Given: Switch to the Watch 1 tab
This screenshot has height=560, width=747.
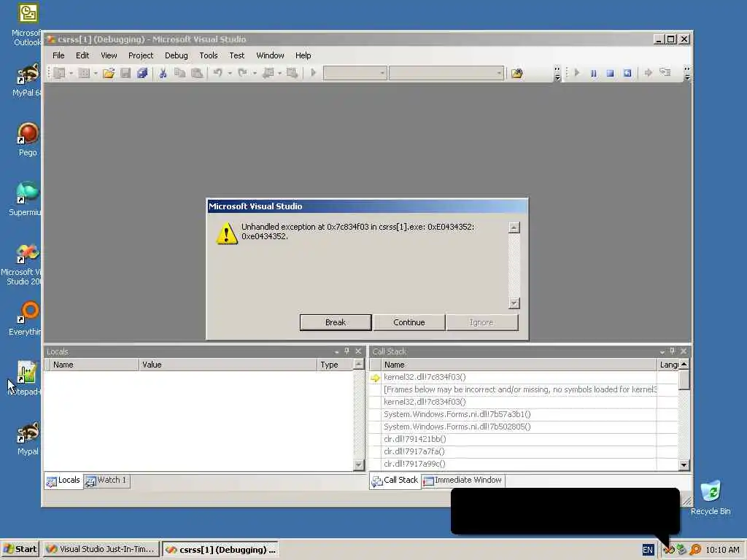Looking at the screenshot, I should pyautogui.click(x=107, y=481).
